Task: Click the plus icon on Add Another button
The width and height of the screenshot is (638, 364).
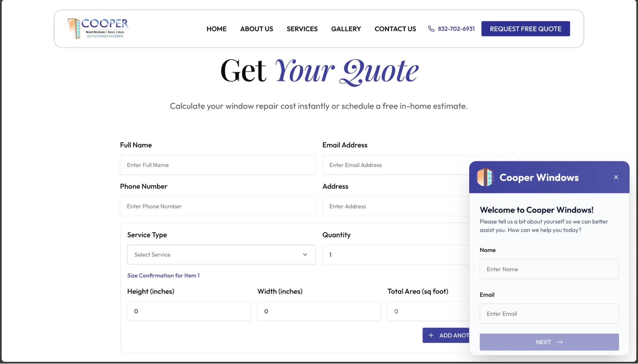Action: point(431,335)
